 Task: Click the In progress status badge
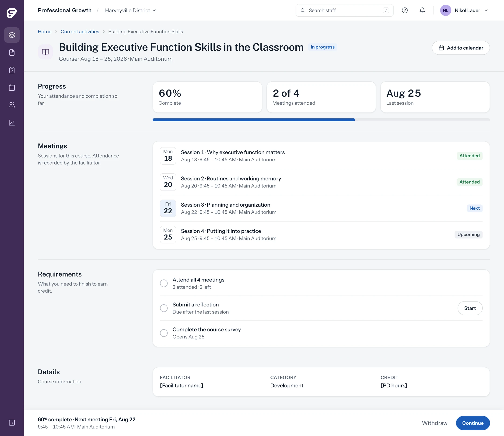coord(322,47)
